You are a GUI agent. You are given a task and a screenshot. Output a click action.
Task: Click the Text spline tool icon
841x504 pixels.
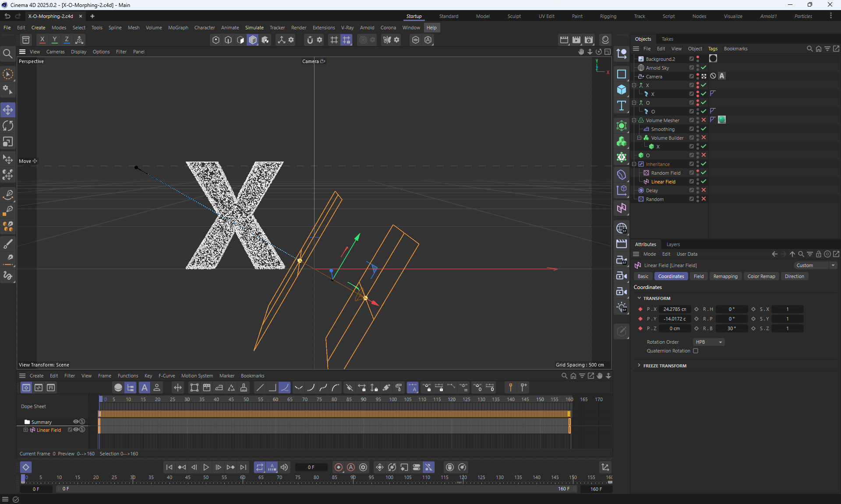621,106
